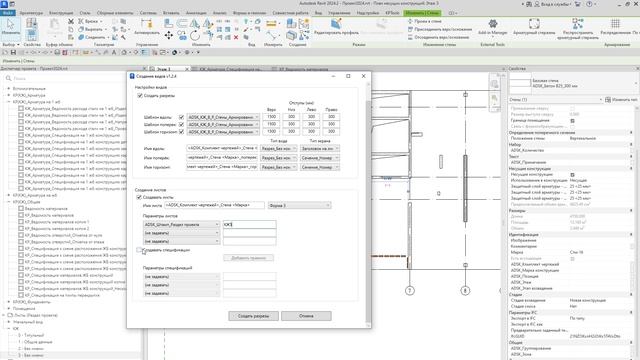Image resolution: width=640 pixels, height=360 pixels.
Task: Open the Архитектура ribbon tab
Action: pos(31,13)
